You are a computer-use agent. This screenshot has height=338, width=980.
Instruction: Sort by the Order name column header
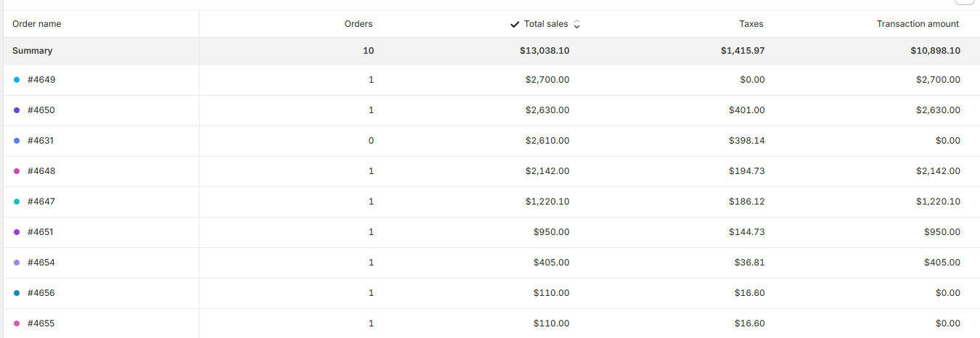coord(37,24)
